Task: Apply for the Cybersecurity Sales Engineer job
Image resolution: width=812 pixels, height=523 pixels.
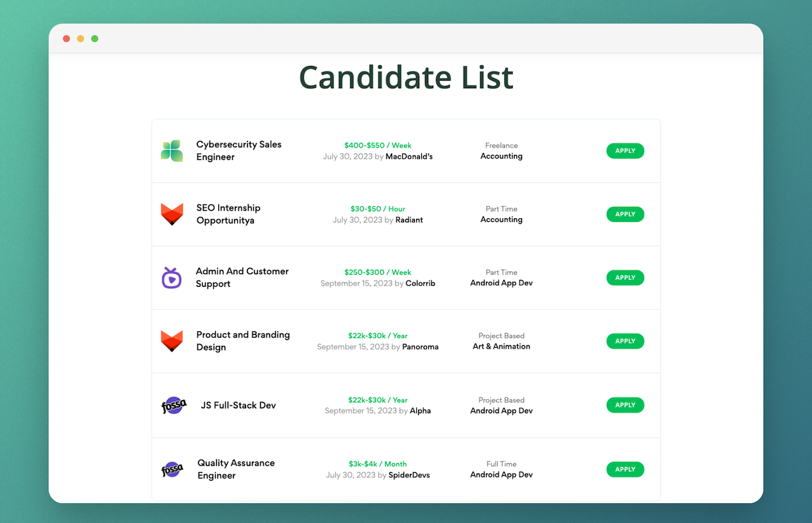Action: (625, 150)
